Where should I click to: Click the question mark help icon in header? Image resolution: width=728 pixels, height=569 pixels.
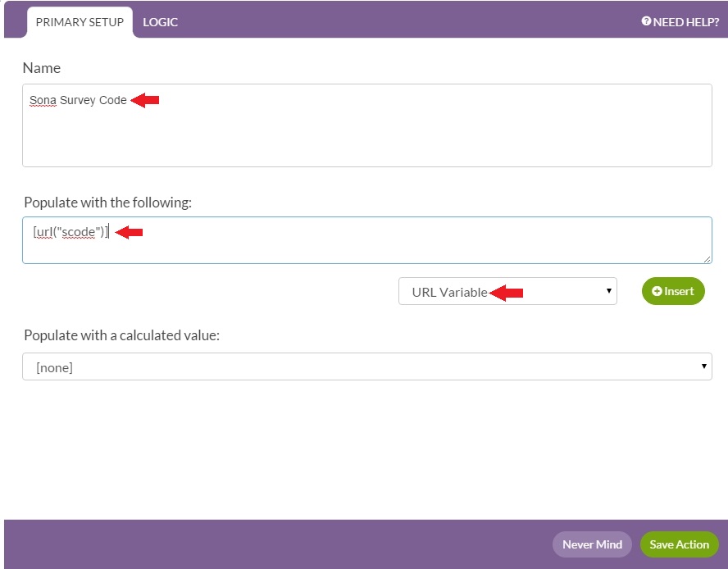coord(646,22)
